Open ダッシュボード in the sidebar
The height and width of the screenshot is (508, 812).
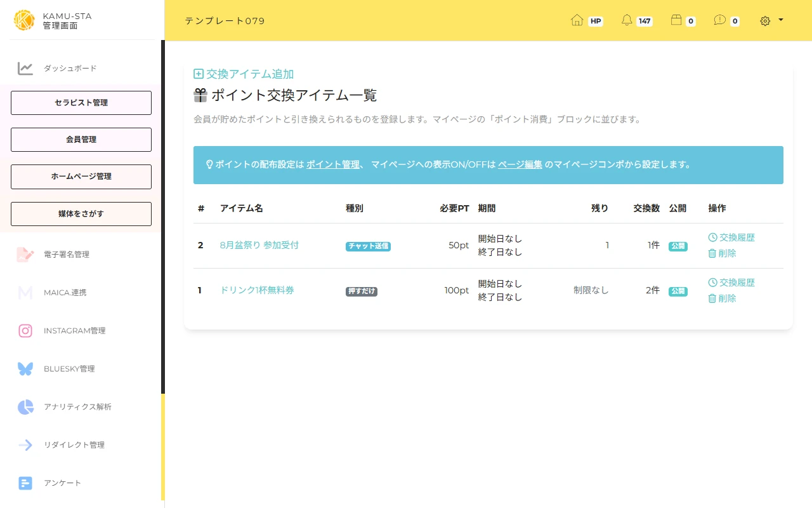click(x=70, y=68)
